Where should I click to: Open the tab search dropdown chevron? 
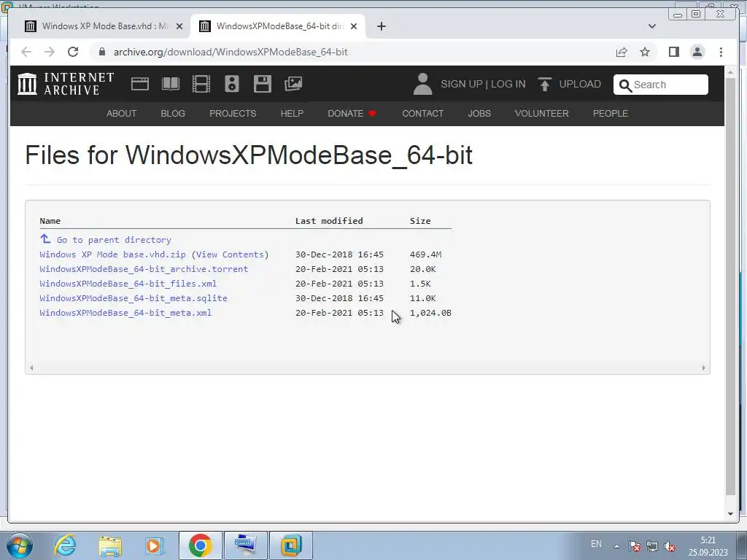pyautogui.click(x=651, y=26)
